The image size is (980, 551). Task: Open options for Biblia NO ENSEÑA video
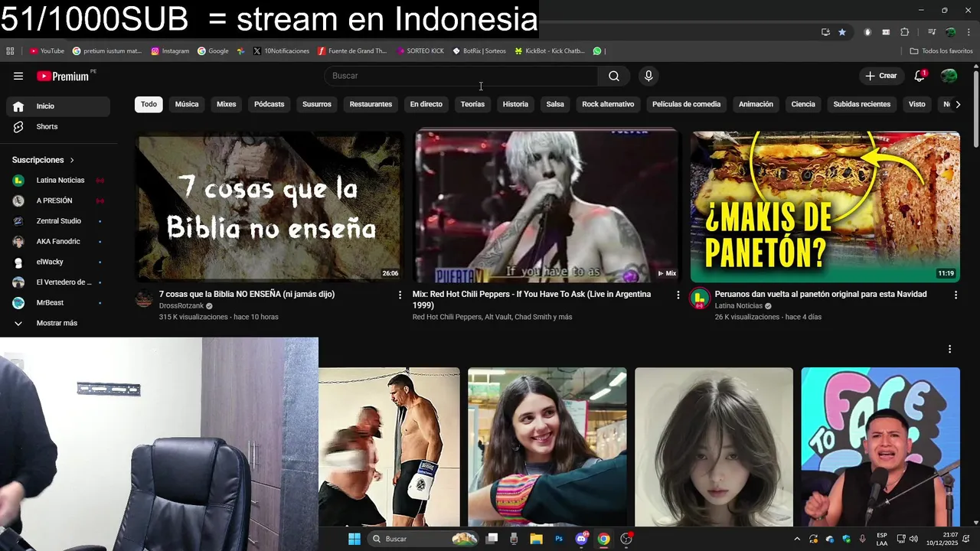click(x=400, y=295)
